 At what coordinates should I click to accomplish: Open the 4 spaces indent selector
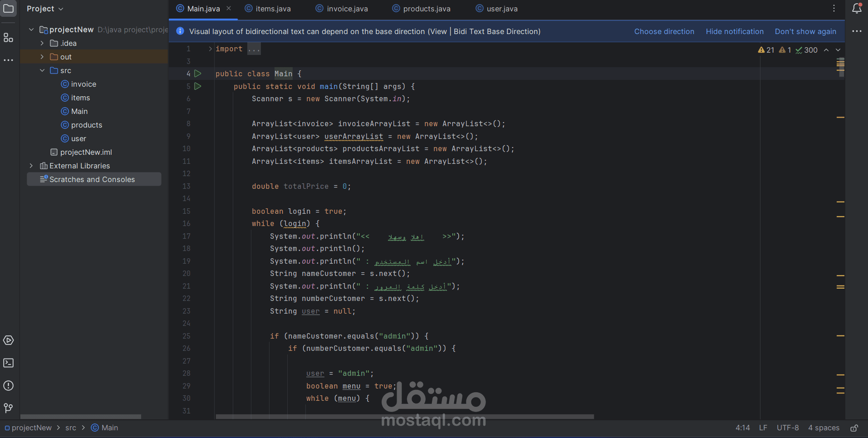pyautogui.click(x=824, y=428)
